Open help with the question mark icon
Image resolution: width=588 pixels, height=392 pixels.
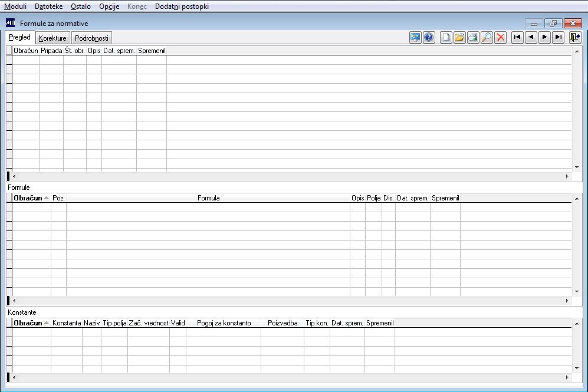[x=429, y=37]
